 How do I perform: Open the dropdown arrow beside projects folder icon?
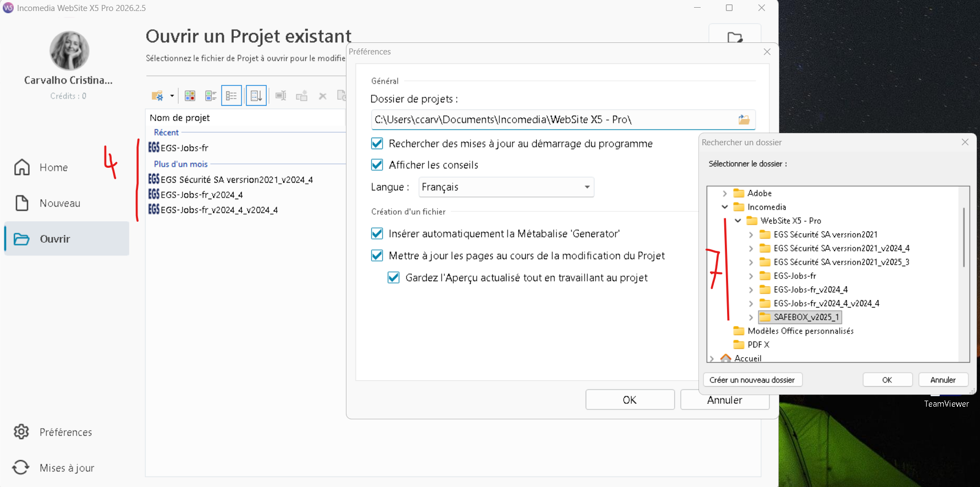tap(172, 96)
